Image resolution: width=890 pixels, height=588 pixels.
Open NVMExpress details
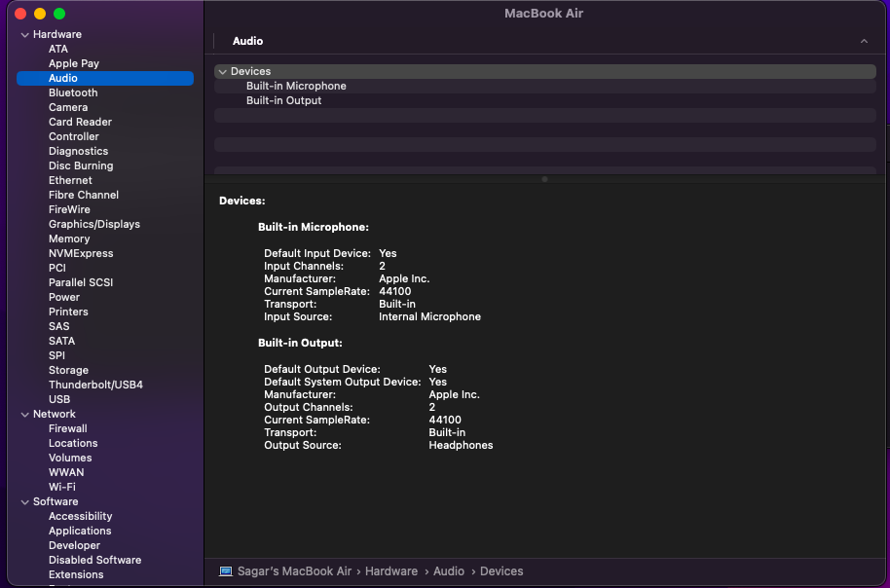point(81,254)
